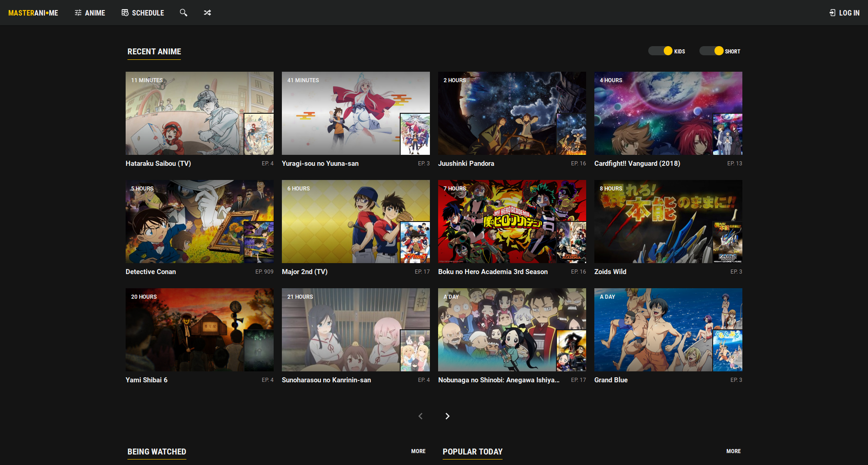Click the Sunoharasou no Kanrinin-san title
The width and height of the screenshot is (868, 465).
pyautogui.click(x=326, y=380)
